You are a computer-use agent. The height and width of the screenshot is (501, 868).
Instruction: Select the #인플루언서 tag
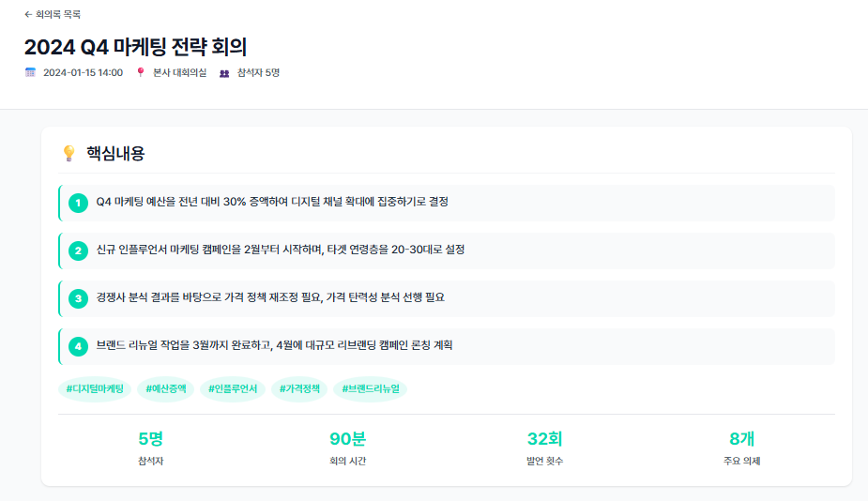tap(233, 388)
